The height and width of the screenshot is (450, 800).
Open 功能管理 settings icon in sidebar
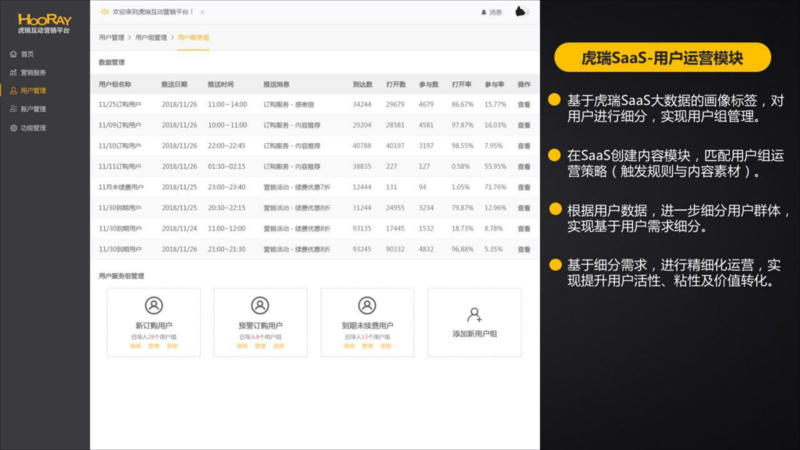click(x=13, y=128)
